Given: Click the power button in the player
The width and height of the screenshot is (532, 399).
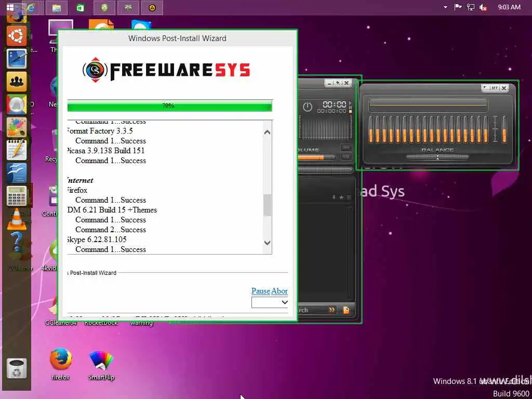Looking at the screenshot, I should [308, 107].
